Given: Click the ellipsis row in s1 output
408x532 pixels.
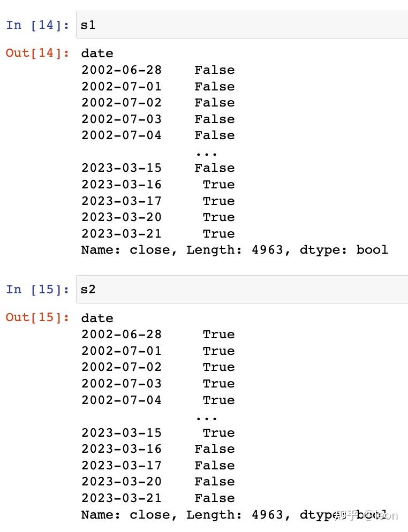Looking at the screenshot, I should coord(206,154).
